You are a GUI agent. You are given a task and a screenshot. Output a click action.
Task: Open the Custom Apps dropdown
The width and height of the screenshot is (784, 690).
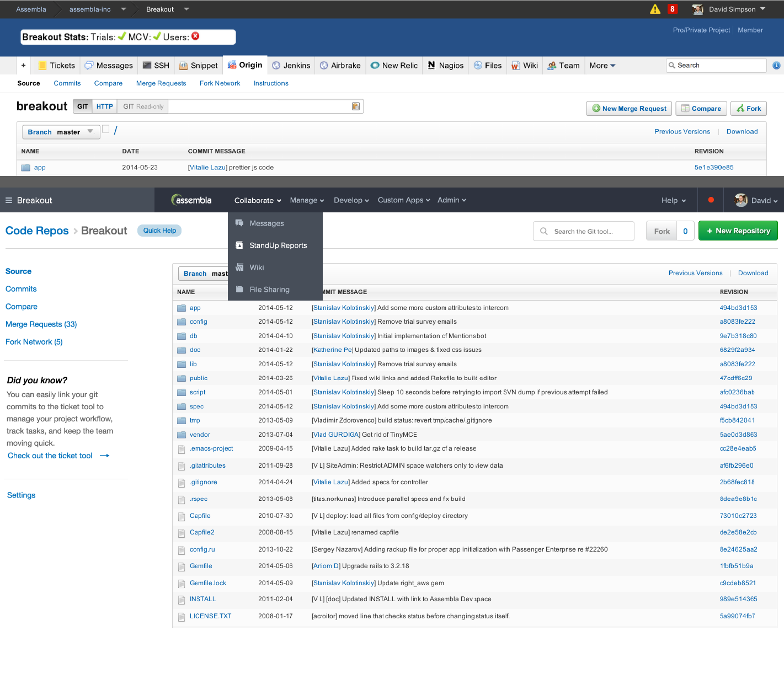pyautogui.click(x=403, y=200)
